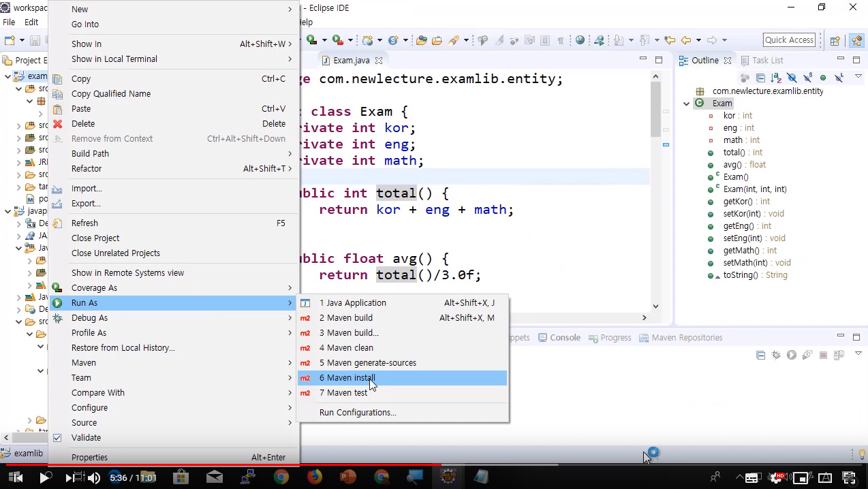
Task: Toggle Hide Non-Public Members in Outline
Action: [823, 78]
